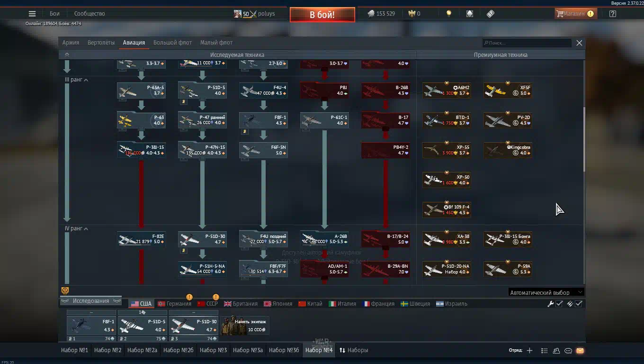Click the wrench auto-repair icon
This screenshot has width=644, height=364.
coord(551,304)
